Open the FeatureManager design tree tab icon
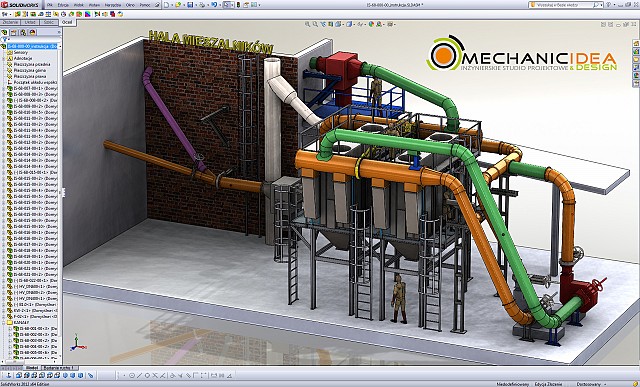The width and height of the screenshot is (640, 387). (x=4, y=33)
